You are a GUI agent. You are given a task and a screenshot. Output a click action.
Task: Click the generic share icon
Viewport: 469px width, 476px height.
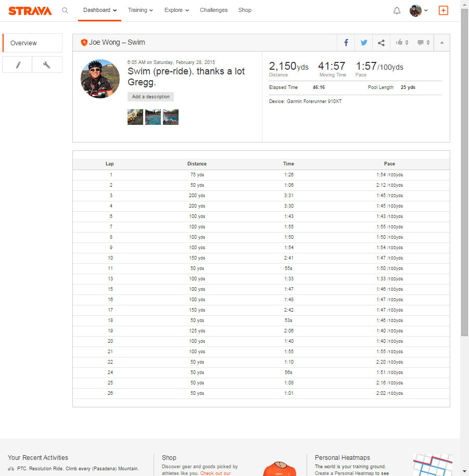(381, 43)
